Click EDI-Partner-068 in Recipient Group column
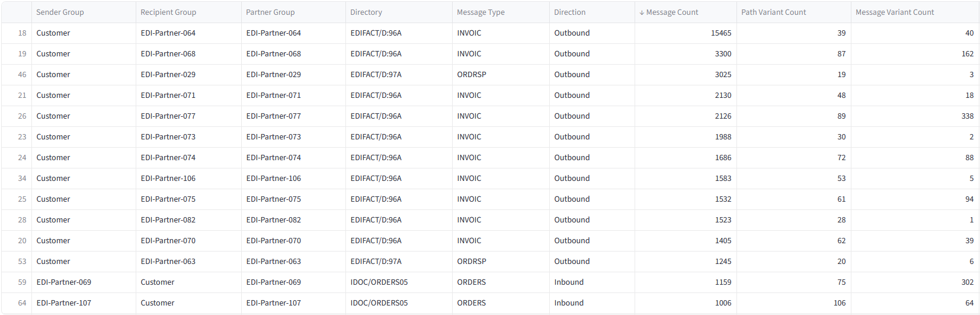Viewport: 980px width, 315px height. coord(168,54)
